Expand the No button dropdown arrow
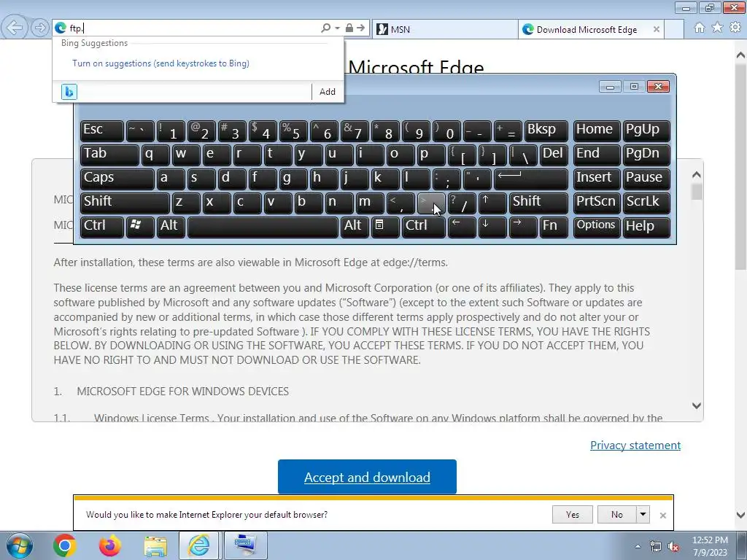 tap(643, 514)
